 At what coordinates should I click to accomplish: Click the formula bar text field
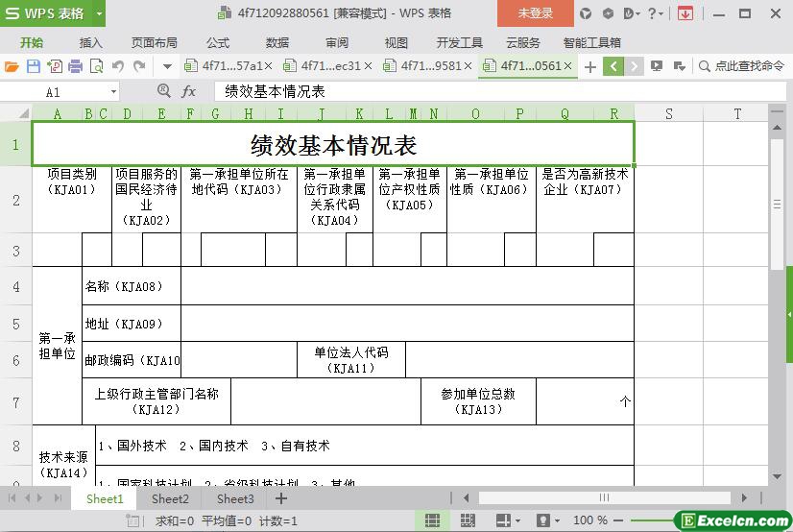click(x=499, y=91)
